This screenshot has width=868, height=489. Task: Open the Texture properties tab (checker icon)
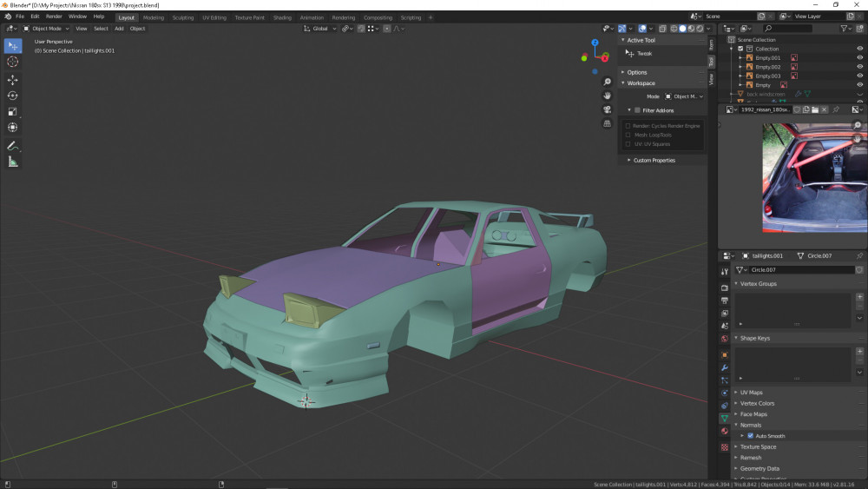click(x=724, y=447)
